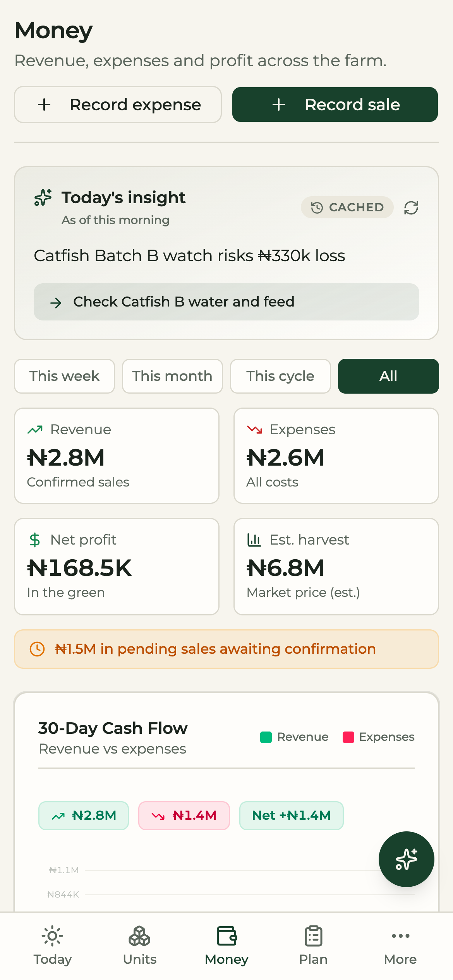Toggle the green Revenue legend swatch
Screen dimensions: 453x980
coord(266,737)
